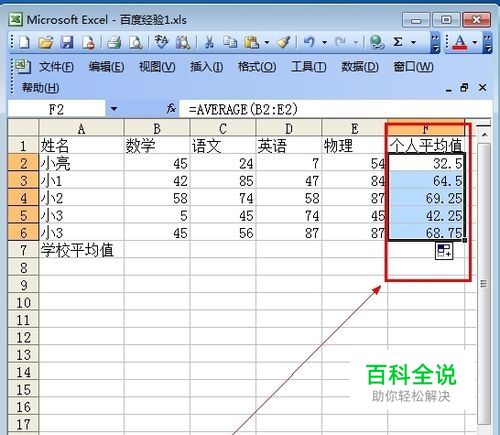The image size is (500, 435).
Task: Open the 数据(D) menu
Action: [x=360, y=67]
